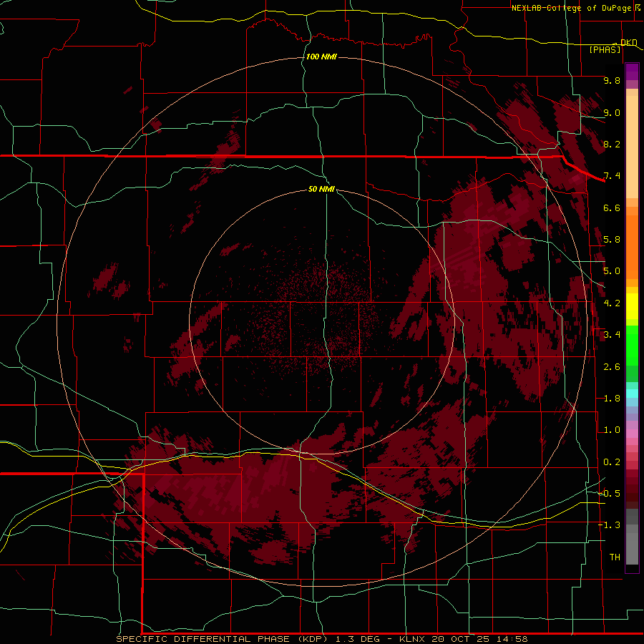Image resolution: width=644 pixels, height=644 pixels.
Task: Click the 1.8 scale value
Action: (612, 398)
